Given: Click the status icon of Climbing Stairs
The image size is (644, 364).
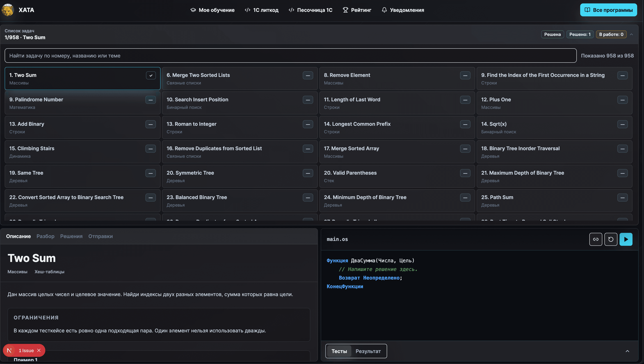Looking at the screenshot, I should click(x=150, y=149).
